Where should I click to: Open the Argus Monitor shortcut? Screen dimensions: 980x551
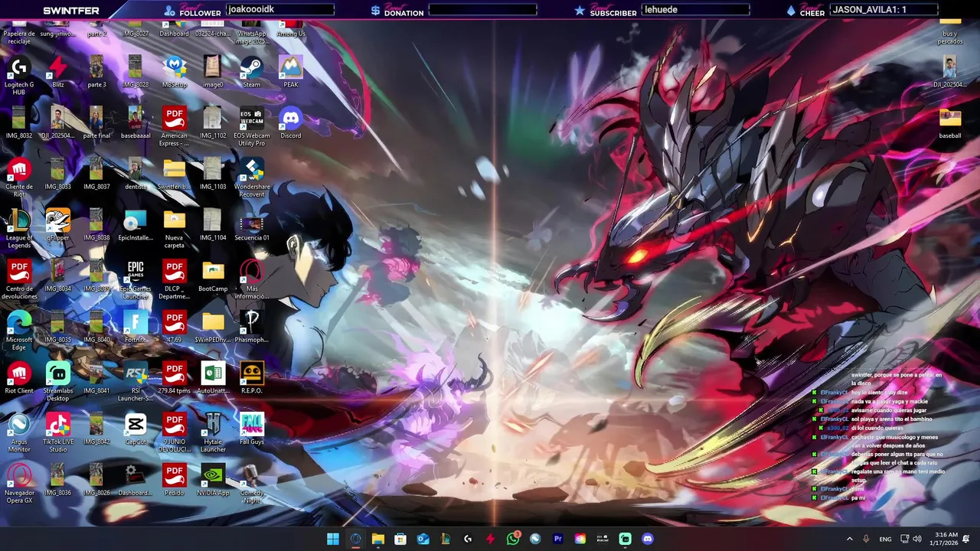pos(19,432)
